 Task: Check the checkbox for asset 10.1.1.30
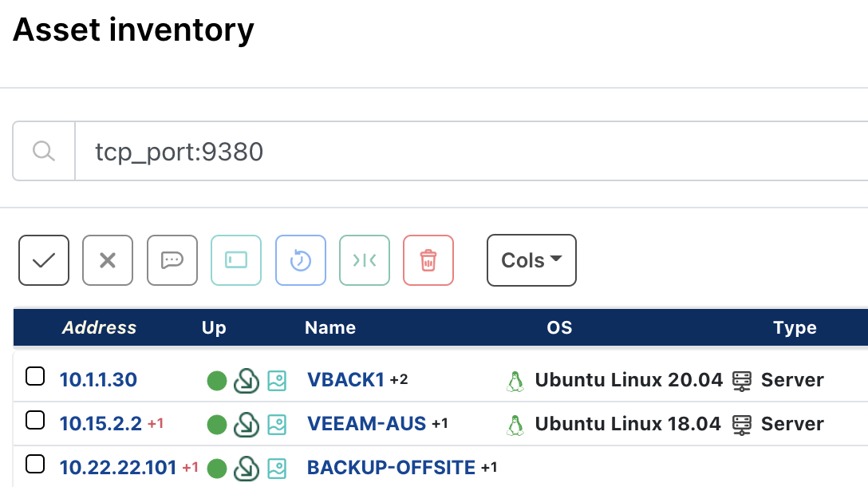point(35,375)
